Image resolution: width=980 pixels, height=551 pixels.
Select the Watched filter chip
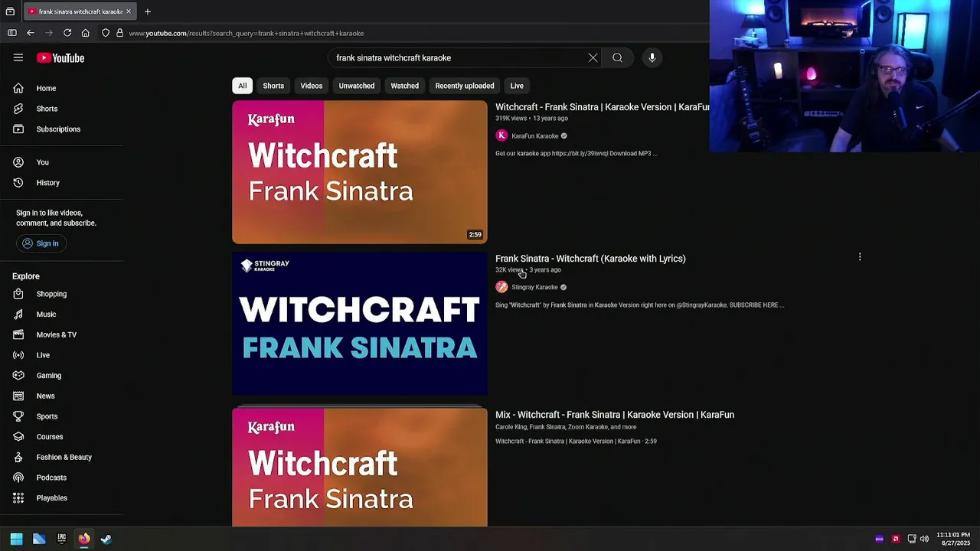[405, 86]
